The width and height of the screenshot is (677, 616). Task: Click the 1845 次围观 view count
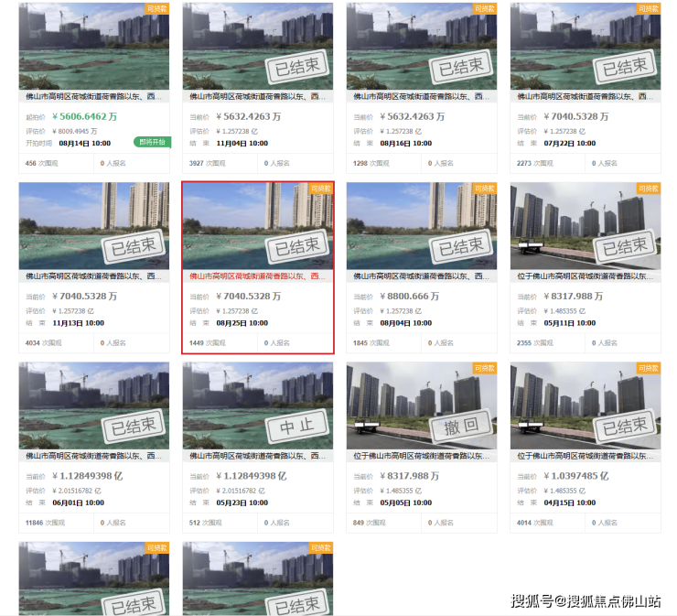(371, 343)
